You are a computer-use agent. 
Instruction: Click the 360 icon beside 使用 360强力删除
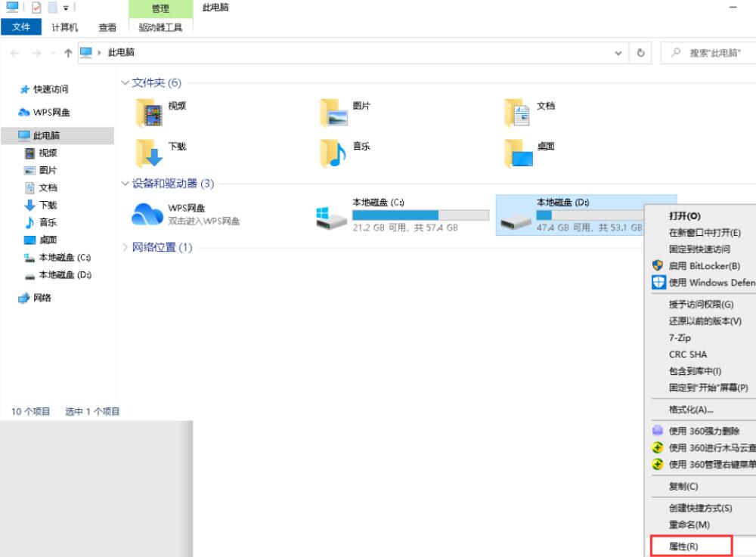coord(658,430)
